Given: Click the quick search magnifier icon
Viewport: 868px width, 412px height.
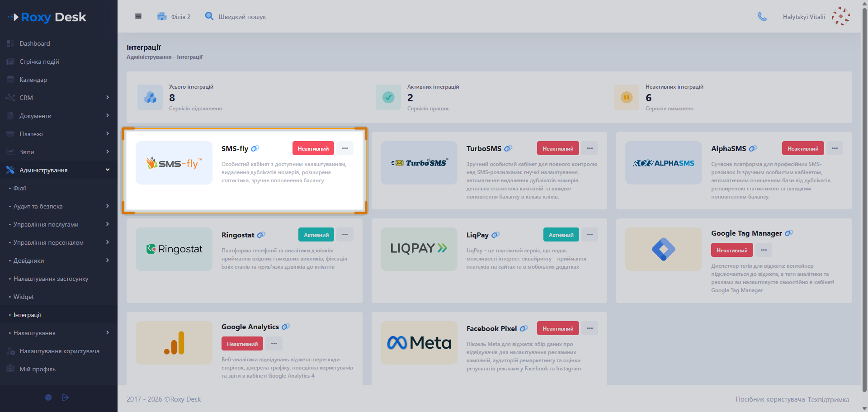Looking at the screenshot, I should pyautogui.click(x=209, y=16).
